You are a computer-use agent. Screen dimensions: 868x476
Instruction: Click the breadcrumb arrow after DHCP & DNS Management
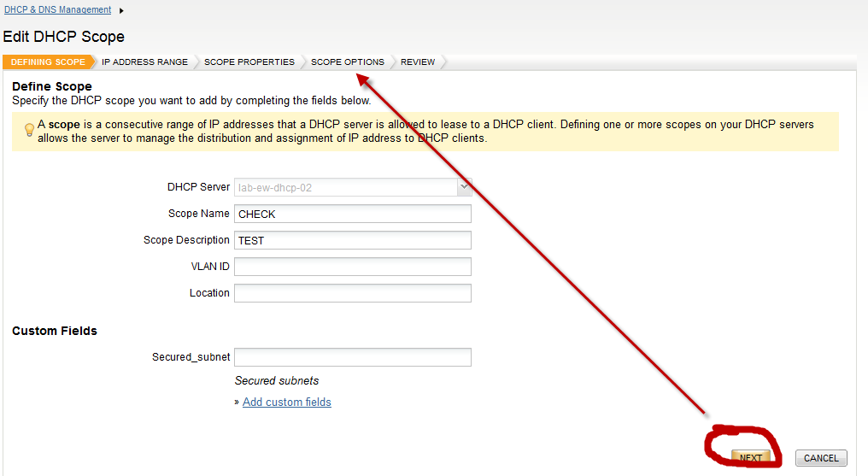[121, 10]
